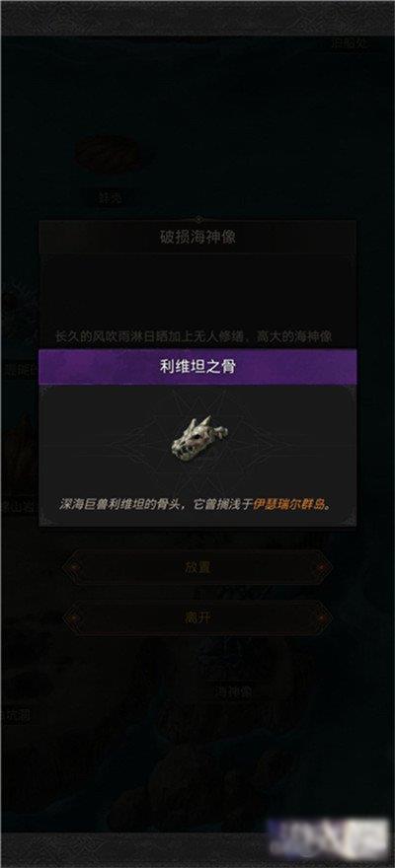
Task: Tap the dimmed 海神像 map label
Action: [233, 692]
